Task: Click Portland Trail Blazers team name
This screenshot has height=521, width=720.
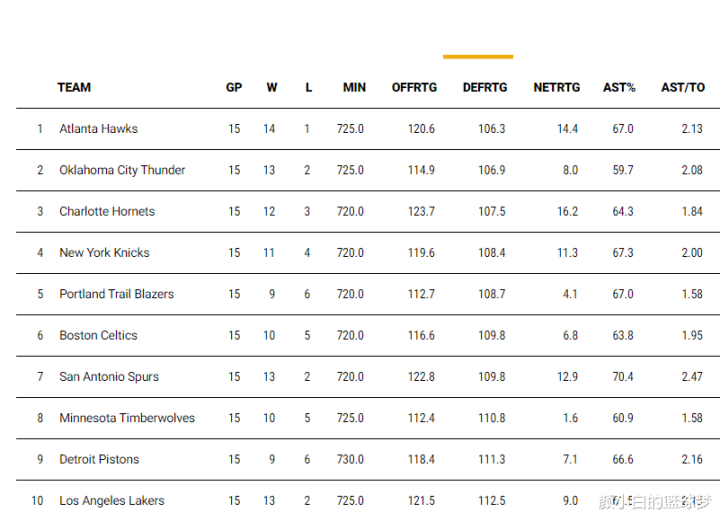Action: pyautogui.click(x=116, y=294)
